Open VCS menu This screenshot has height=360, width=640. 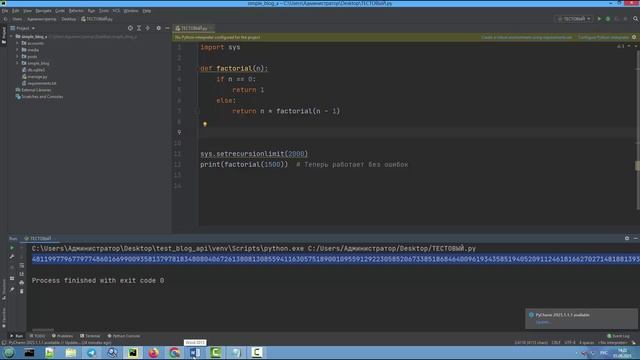[116, 11]
